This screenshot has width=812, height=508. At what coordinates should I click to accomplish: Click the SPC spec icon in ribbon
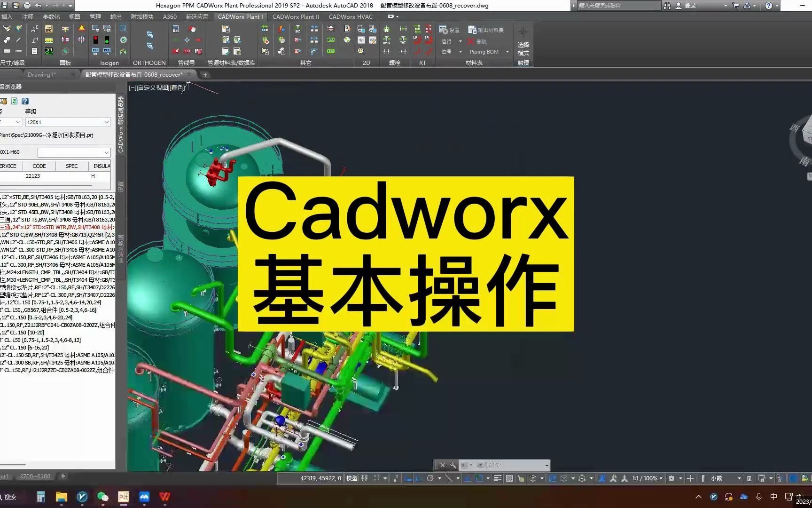click(x=48, y=29)
